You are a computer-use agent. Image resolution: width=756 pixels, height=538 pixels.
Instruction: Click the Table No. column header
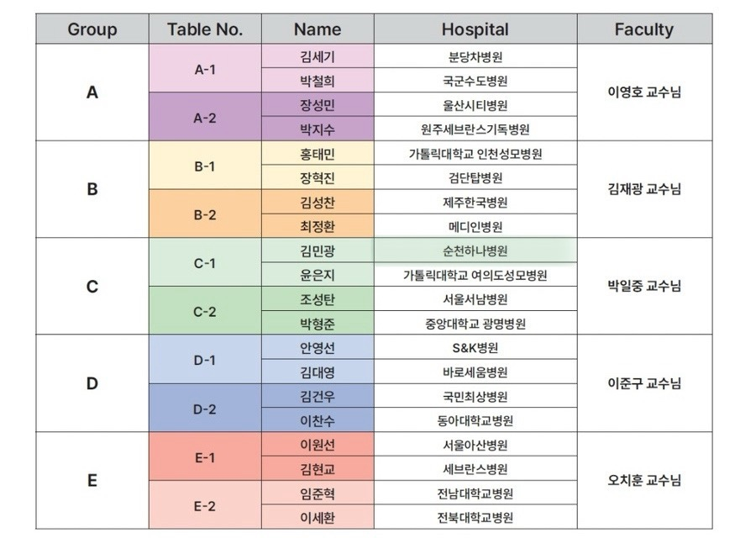click(205, 29)
